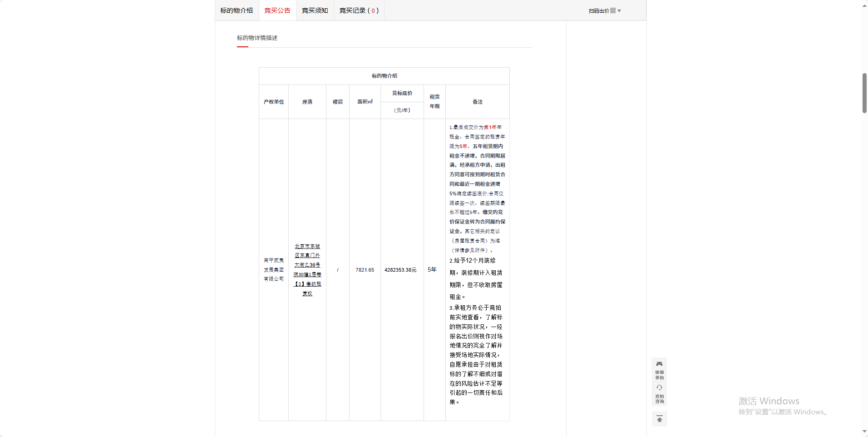Click the QR code icon beside 扫码出价
868x437 pixels.
pyautogui.click(x=613, y=10)
